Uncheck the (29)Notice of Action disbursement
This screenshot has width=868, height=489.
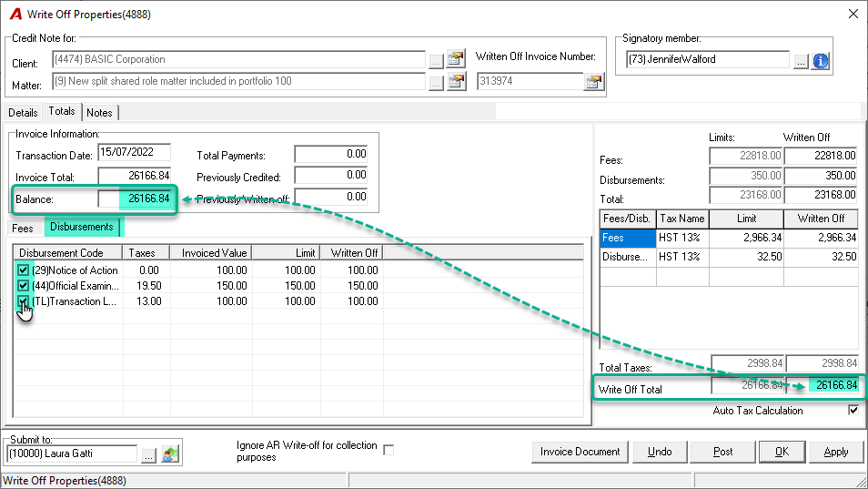click(x=23, y=270)
